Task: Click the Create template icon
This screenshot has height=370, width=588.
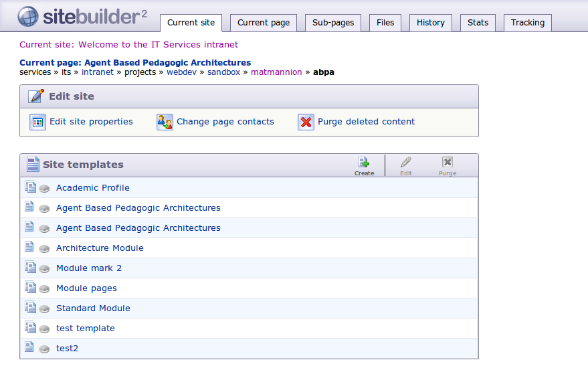Action: click(x=364, y=163)
